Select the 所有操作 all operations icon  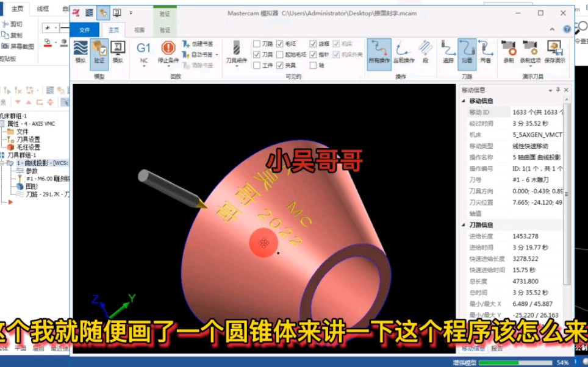pos(379,49)
